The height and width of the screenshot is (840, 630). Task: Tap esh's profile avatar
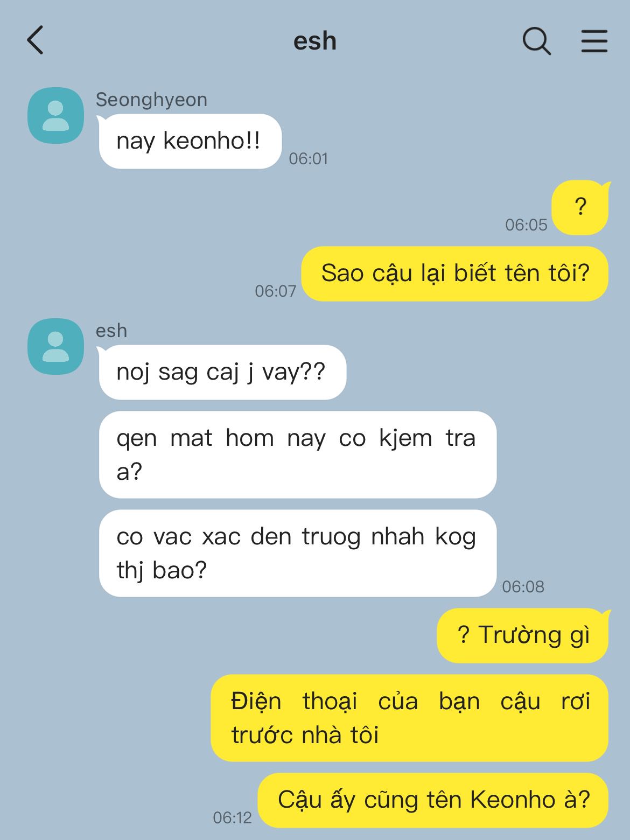click(56, 346)
